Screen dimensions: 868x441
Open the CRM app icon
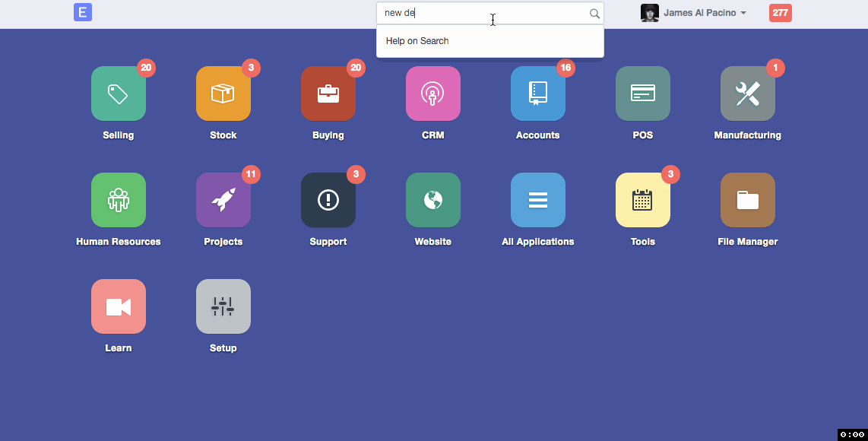tap(433, 94)
